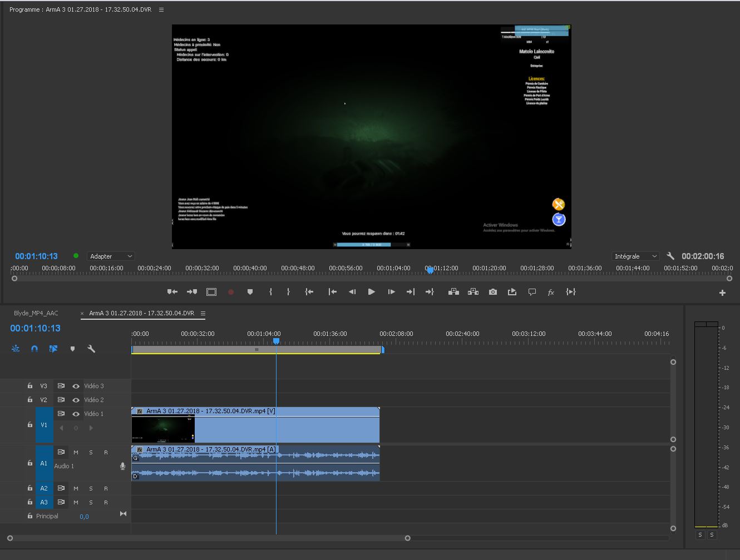
Task: Click the Extract button
Action: 473,292
